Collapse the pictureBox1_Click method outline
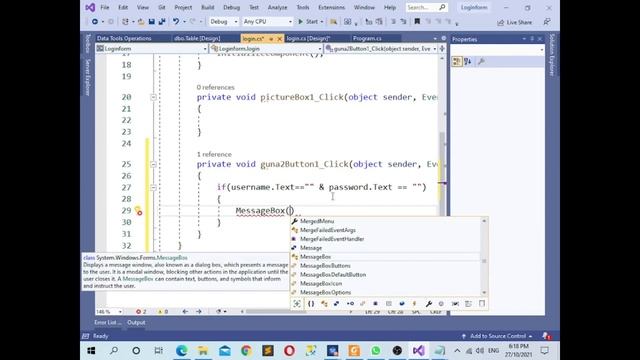 point(153,97)
